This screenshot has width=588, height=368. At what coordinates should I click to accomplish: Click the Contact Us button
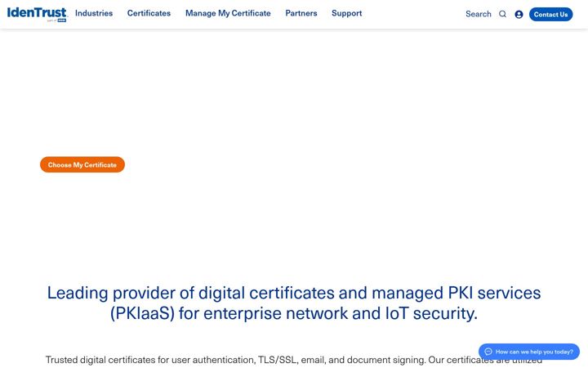[x=550, y=14]
